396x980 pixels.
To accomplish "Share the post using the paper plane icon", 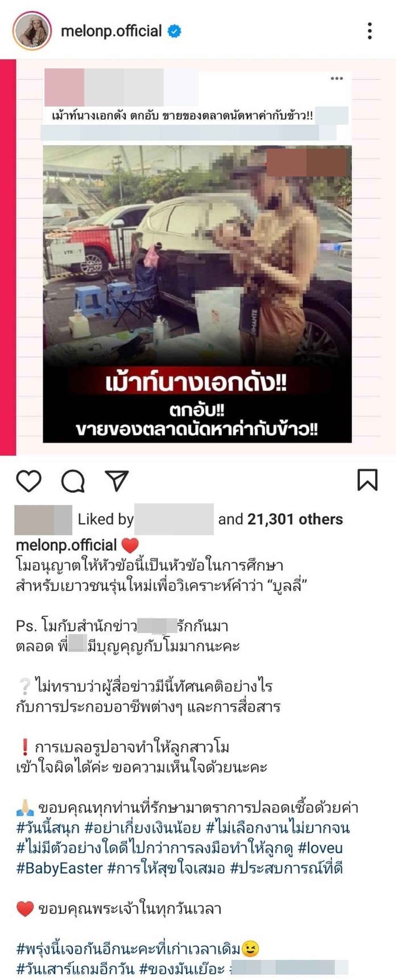I will pyautogui.click(x=117, y=481).
